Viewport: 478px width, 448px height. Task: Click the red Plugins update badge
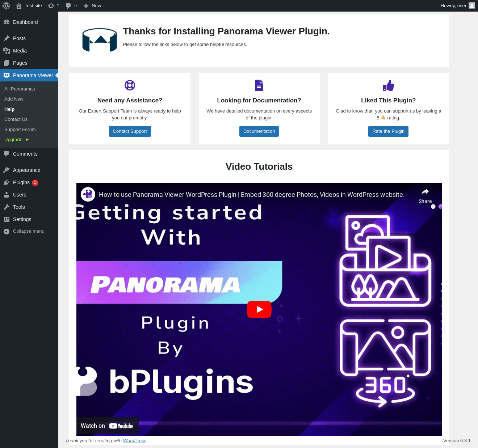point(35,183)
